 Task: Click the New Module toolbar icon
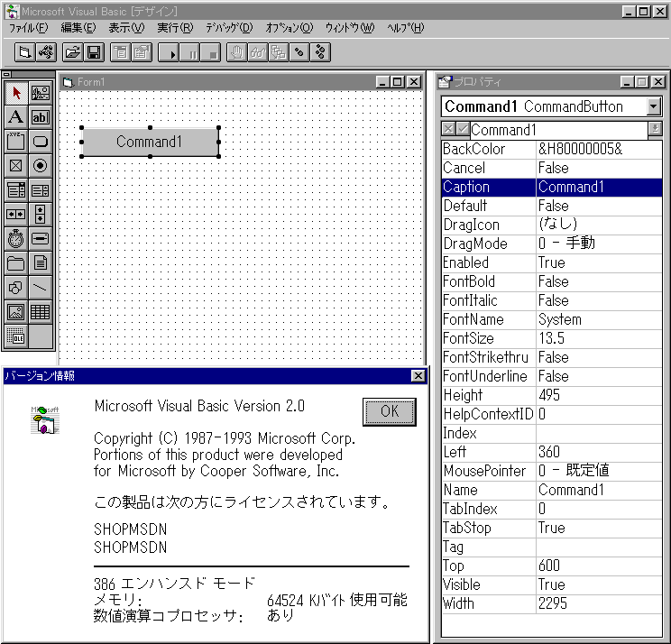(46, 52)
